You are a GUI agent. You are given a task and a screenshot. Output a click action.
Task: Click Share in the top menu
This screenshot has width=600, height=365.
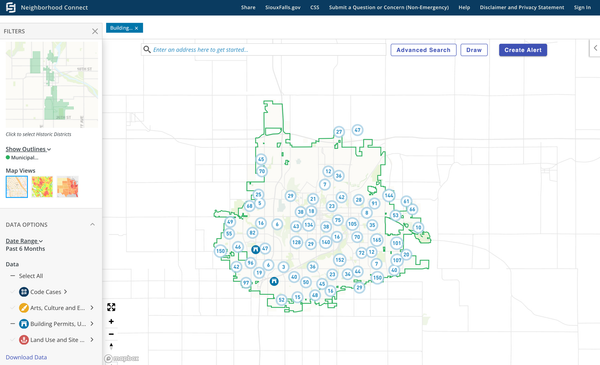point(248,7)
